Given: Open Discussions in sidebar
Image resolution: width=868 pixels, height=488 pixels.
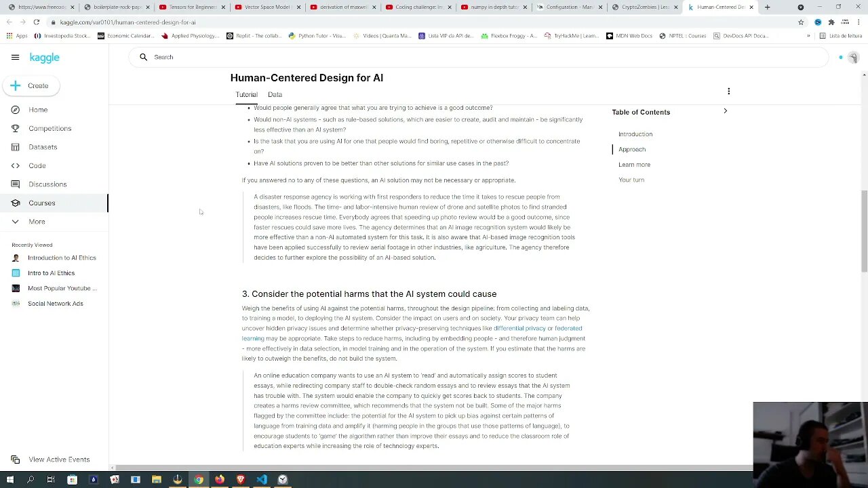Looking at the screenshot, I should click(x=47, y=184).
